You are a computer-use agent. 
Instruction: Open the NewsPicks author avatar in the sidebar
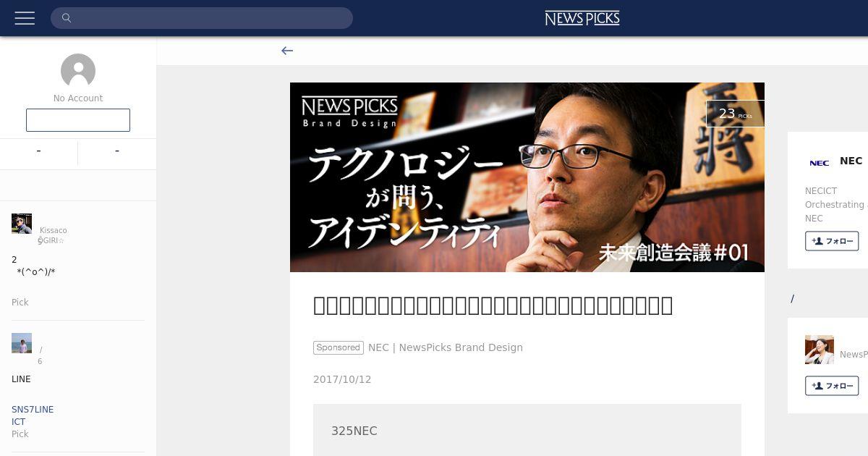click(820, 350)
